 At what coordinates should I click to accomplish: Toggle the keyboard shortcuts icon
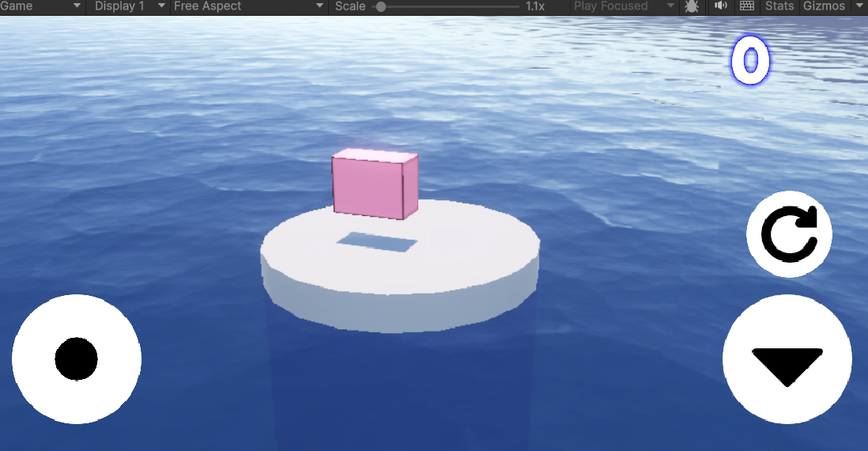747,6
